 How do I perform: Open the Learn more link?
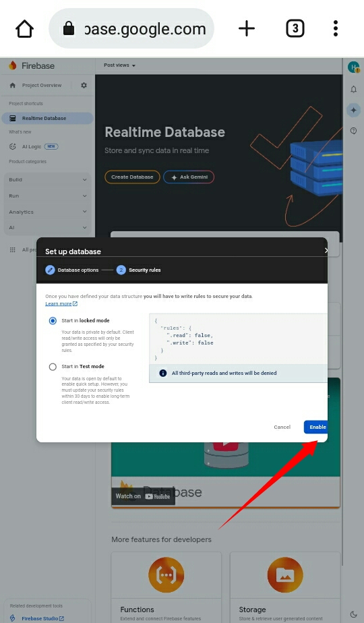pyautogui.click(x=61, y=303)
